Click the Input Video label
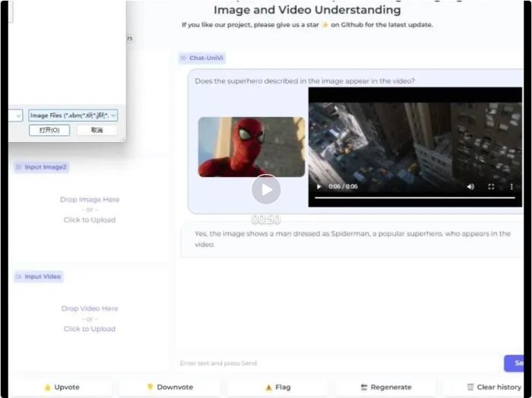 pyautogui.click(x=39, y=276)
